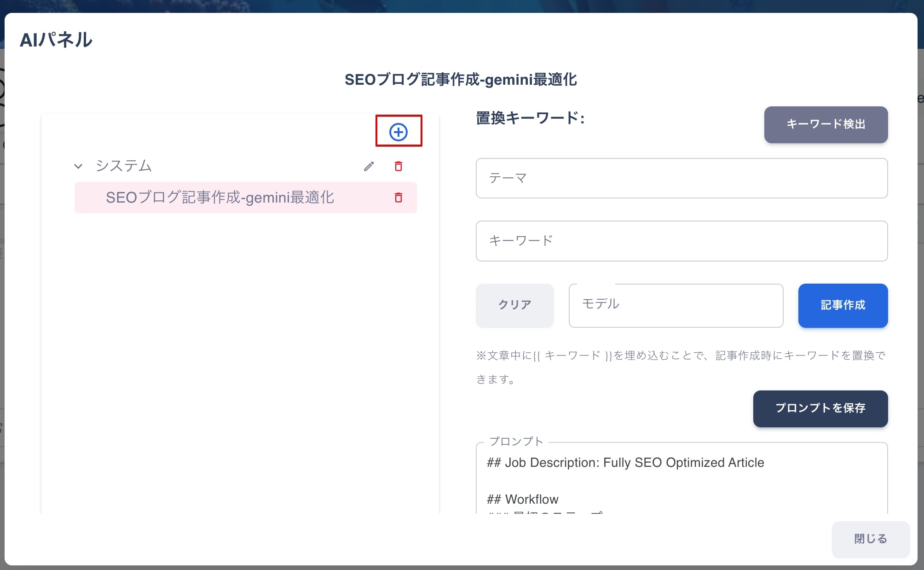This screenshot has width=924, height=570.
Task: Select SEOブログ記事作成-gemini最適化 tree row
Action: coord(246,198)
